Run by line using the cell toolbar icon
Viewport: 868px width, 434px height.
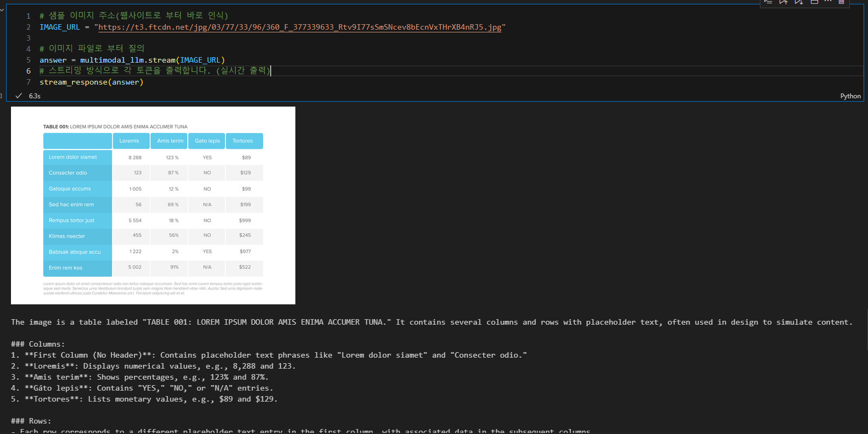(768, 2)
